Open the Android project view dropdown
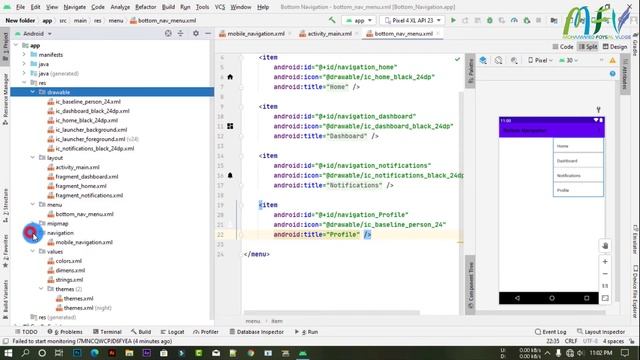Viewport: 640px width, 360px height. [x=33, y=33]
